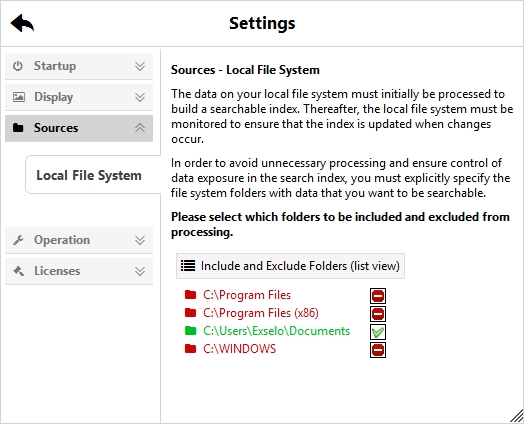This screenshot has height=424, width=524.
Task: Collapse the Sources section chevron
Action: (140, 128)
